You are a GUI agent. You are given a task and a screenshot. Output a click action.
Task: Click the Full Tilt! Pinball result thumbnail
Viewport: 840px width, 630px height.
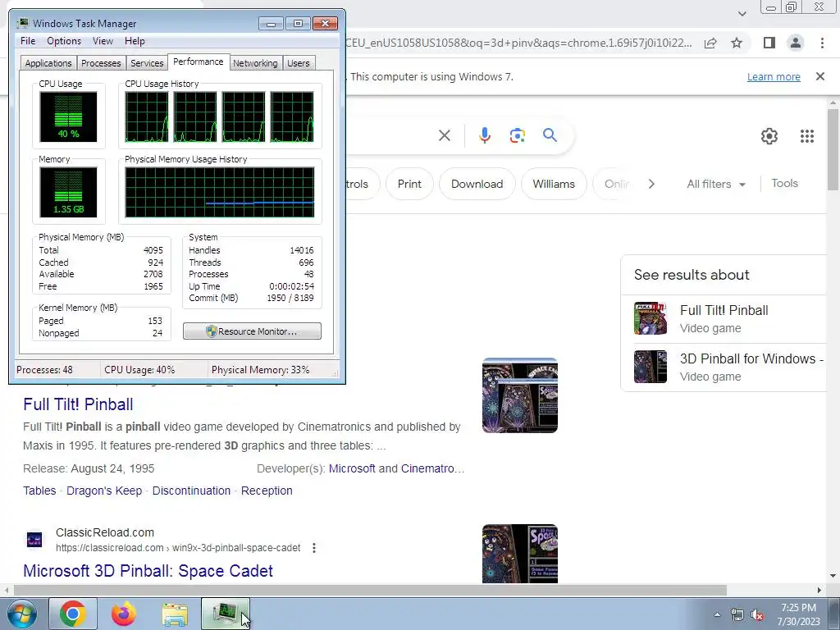(x=519, y=395)
